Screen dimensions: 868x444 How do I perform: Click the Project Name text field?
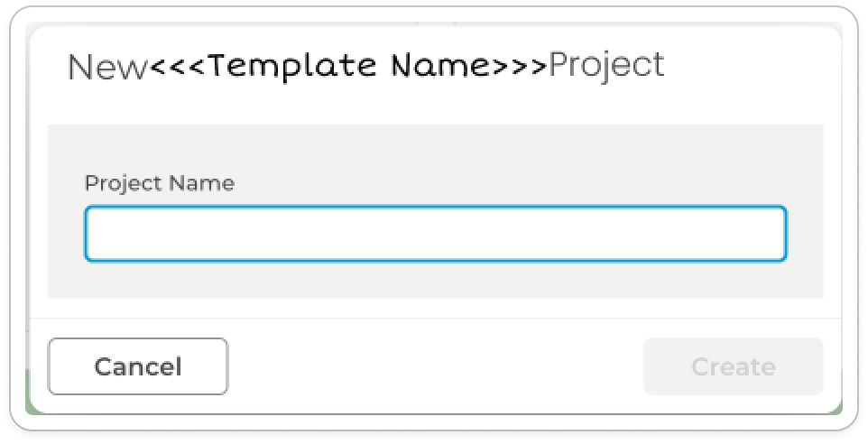435,235
